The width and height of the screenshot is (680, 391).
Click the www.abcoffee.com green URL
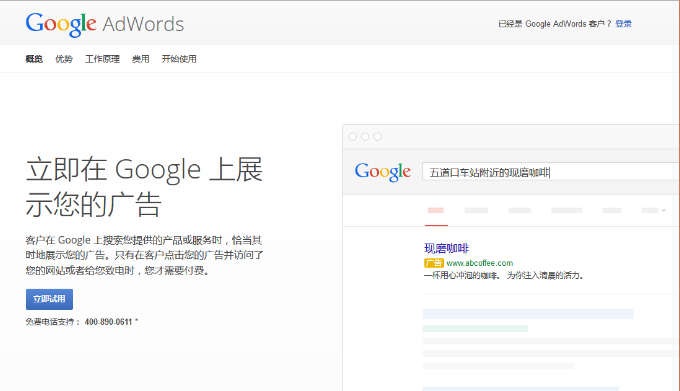point(480,263)
